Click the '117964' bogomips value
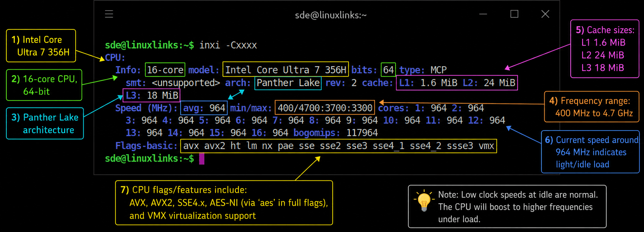 (362, 133)
